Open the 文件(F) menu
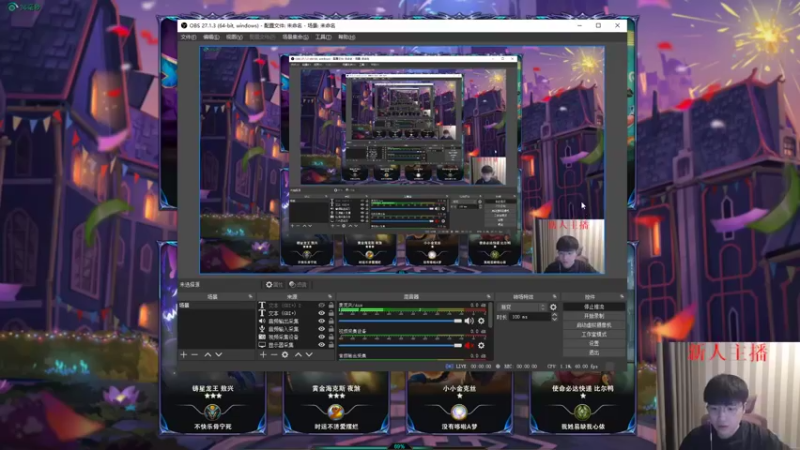Viewport: 800px width, 450px height. coord(188,37)
